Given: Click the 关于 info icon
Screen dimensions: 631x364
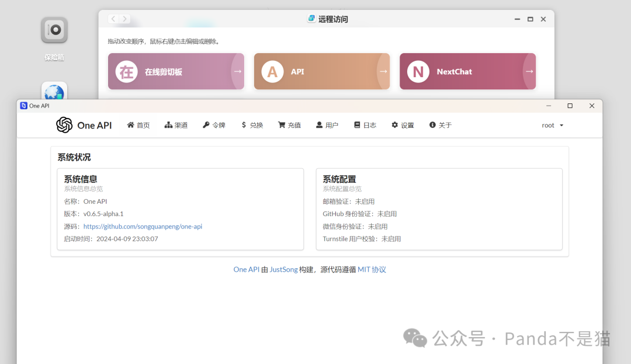Looking at the screenshot, I should click(x=432, y=124).
